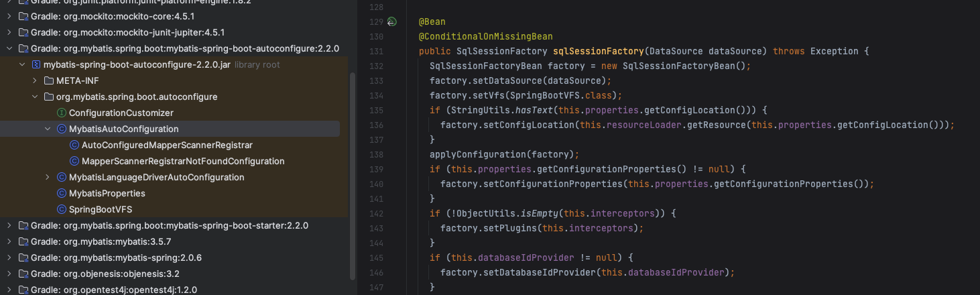This screenshot has height=295, width=980.
Task: Select MybatisProperties in the project tree
Action: click(107, 193)
